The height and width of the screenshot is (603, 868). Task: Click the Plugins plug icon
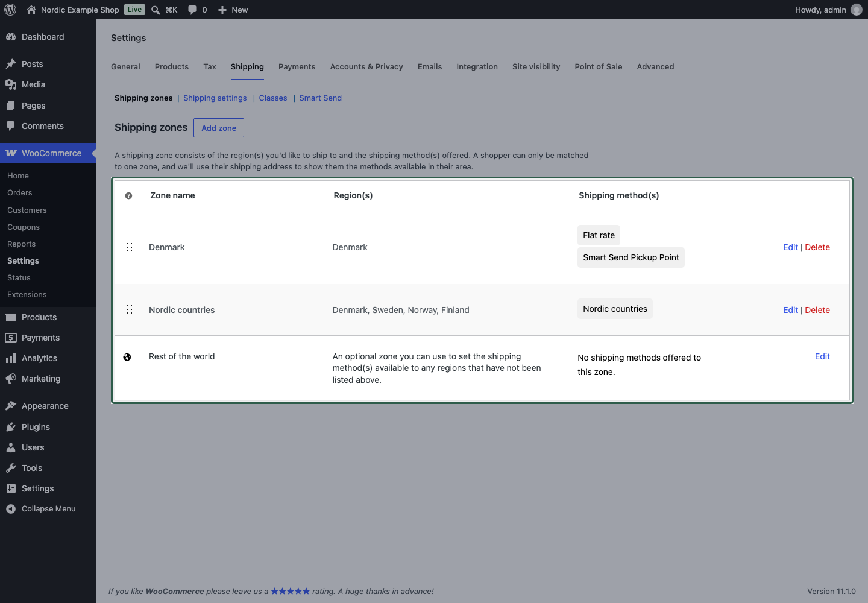(11, 427)
